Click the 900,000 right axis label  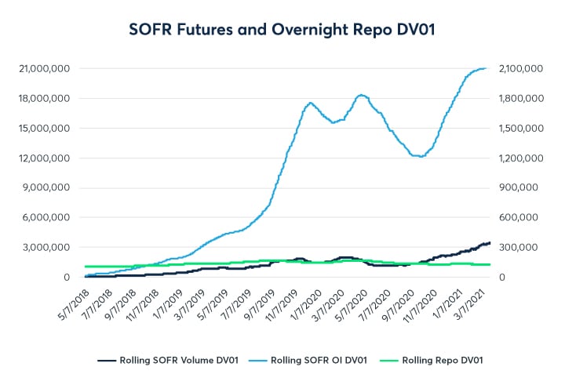coord(515,187)
